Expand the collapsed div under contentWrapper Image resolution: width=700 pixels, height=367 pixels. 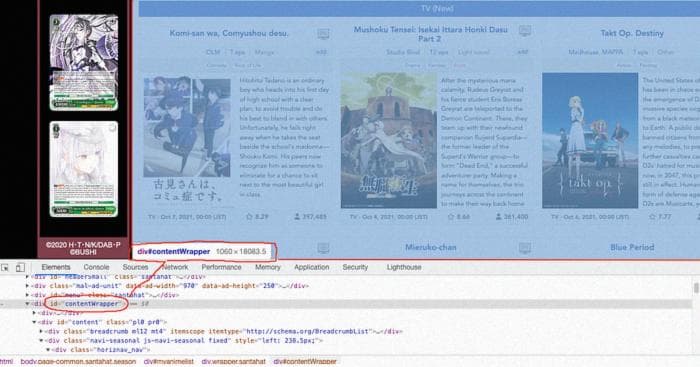click(34, 313)
